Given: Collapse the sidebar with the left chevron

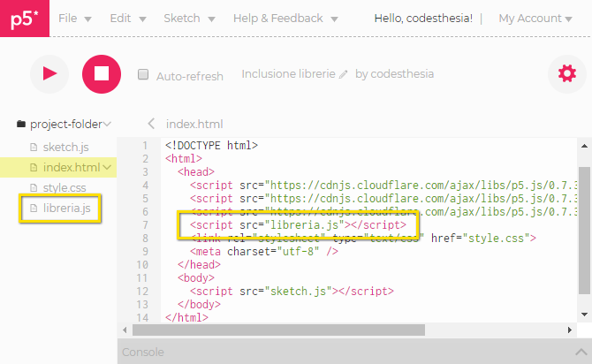Looking at the screenshot, I should pyautogui.click(x=151, y=124).
